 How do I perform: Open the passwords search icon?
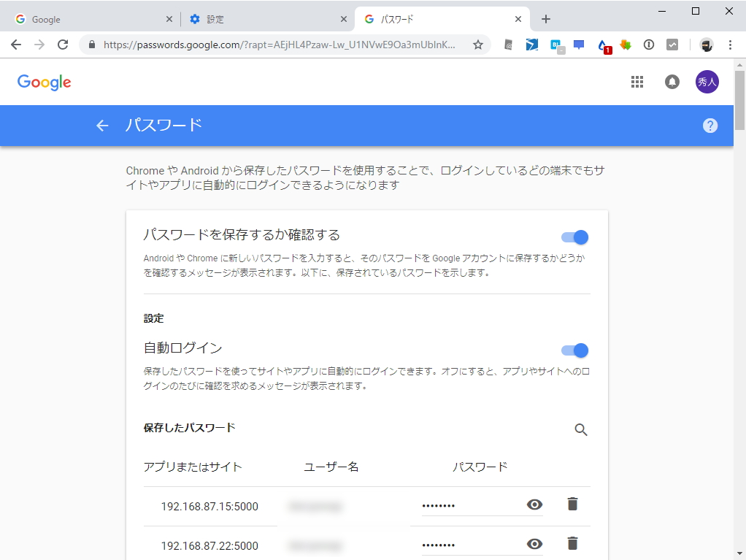tap(580, 430)
